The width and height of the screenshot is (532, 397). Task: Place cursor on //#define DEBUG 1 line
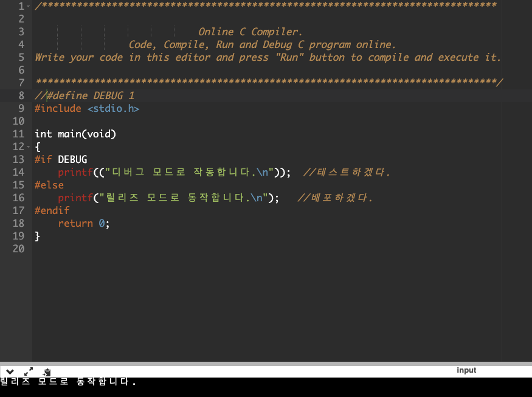[85, 95]
